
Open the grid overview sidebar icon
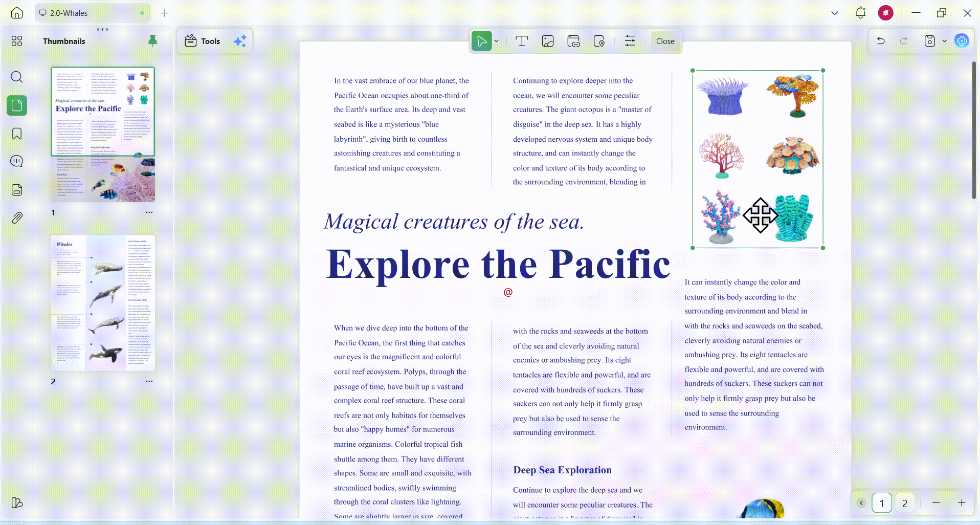17,41
